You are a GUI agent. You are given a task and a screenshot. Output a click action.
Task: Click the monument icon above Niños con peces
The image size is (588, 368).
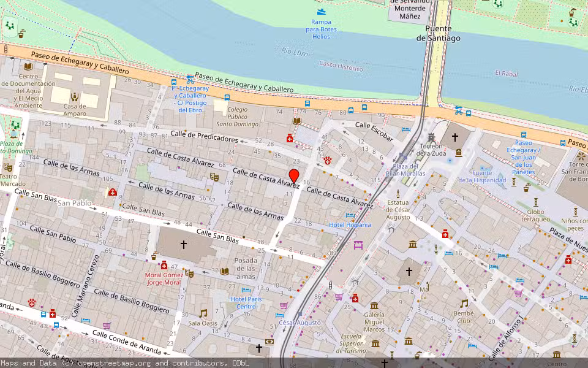(576, 212)
